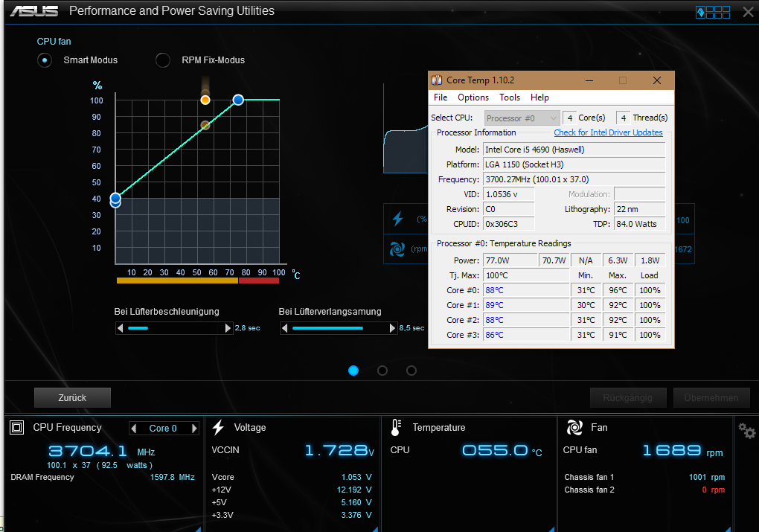Click the DRAM Frequency value 1597.8 MHz
The image size is (759, 532).
(173, 477)
